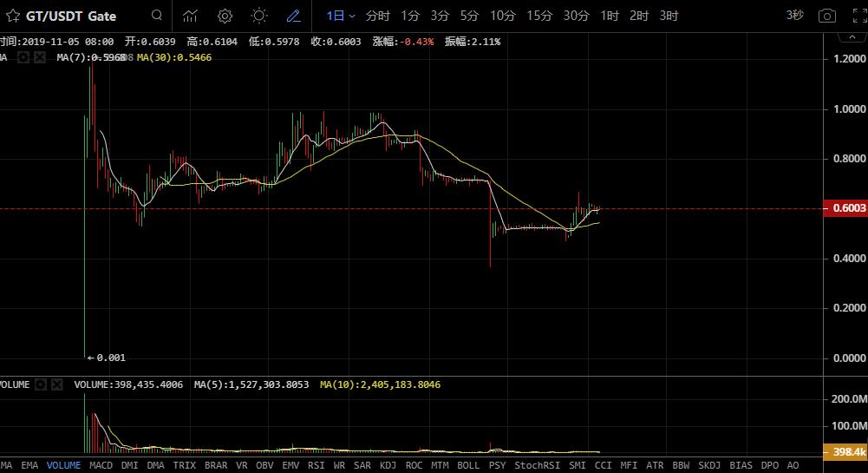Enable the DMI indicator

coord(129,465)
